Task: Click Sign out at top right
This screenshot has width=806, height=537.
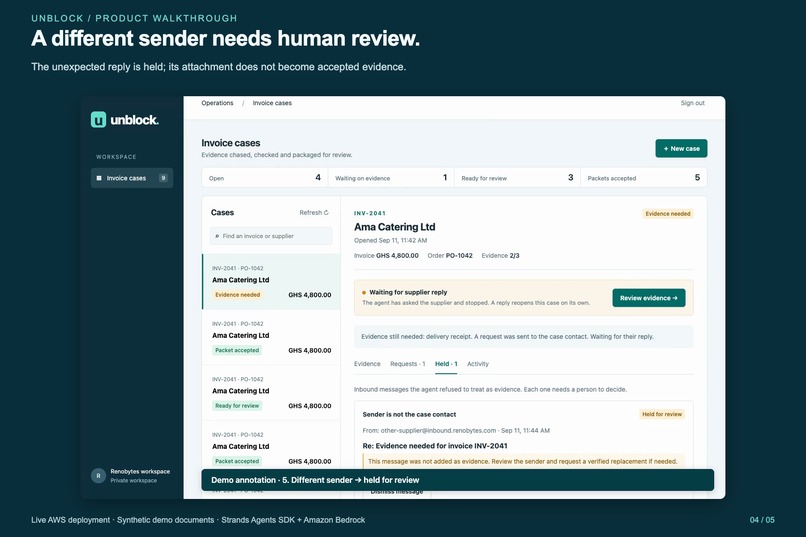Action: [692, 103]
